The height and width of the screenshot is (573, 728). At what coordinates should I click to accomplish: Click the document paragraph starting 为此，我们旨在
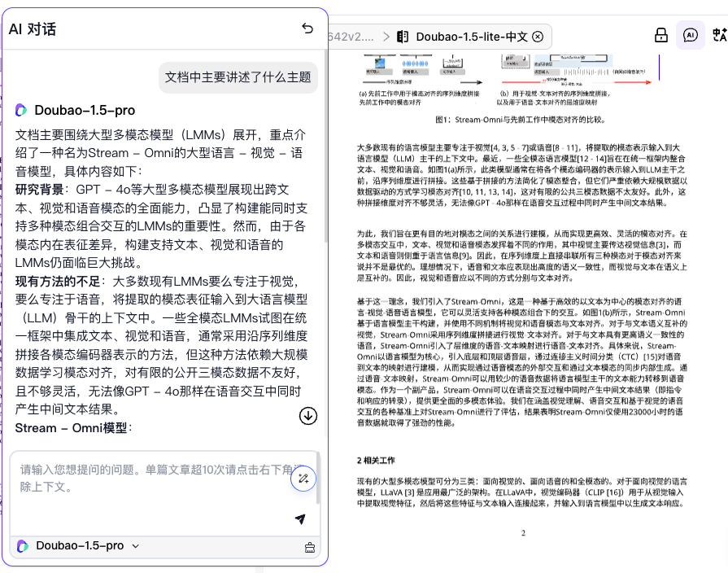(521, 256)
